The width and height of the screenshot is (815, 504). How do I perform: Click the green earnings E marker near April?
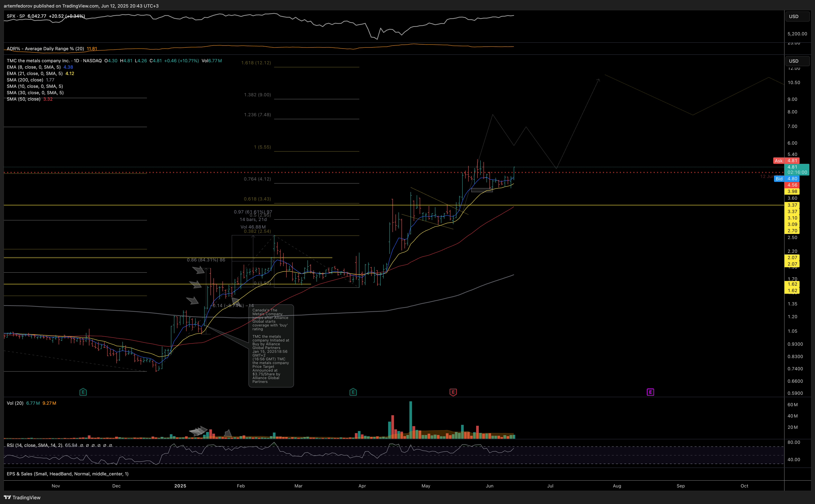point(353,392)
